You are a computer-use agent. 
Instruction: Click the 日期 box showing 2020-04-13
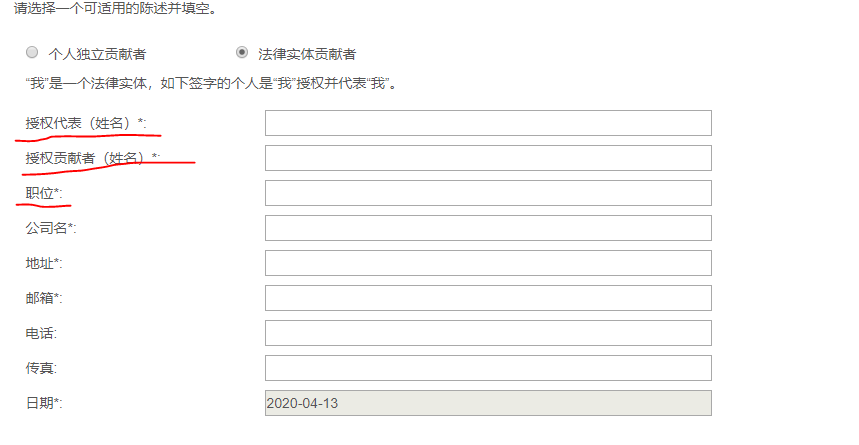tap(488, 403)
